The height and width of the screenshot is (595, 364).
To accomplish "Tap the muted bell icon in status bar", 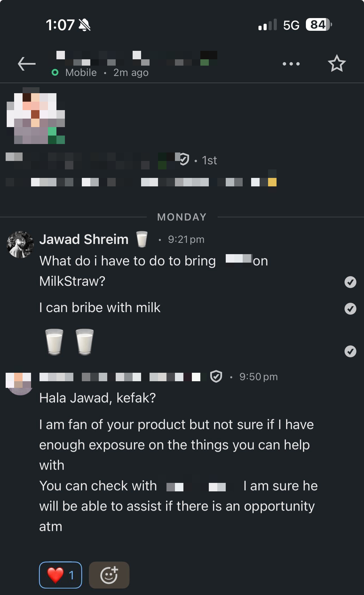I will pyautogui.click(x=84, y=25).
